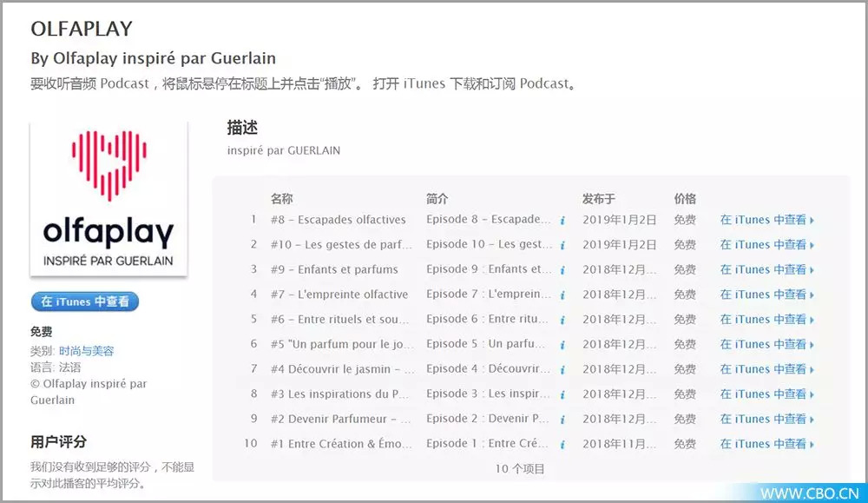Open info icon for Episode 9 Enfants row

[562, 270]
